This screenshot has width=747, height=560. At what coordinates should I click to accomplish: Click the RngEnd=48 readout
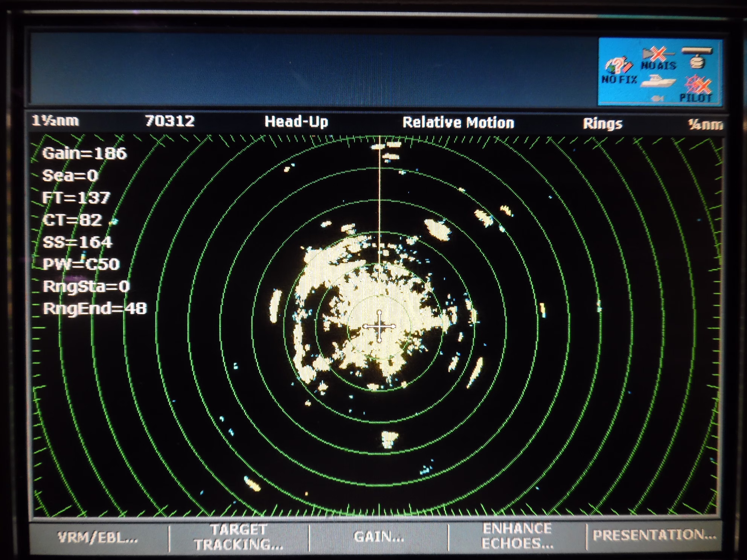tap(95, 309)
